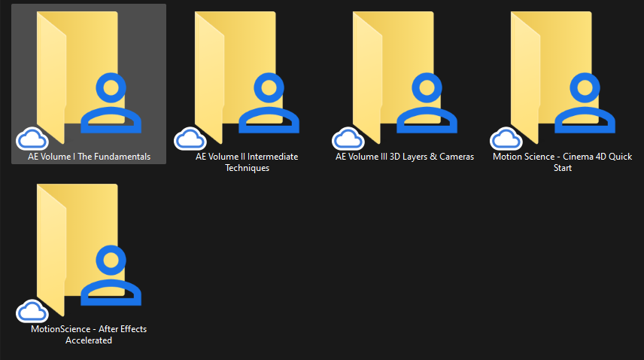Click cloud status badge on After Effects Accelerated folder
Screen dimensions: 644x360
[32, 311]
